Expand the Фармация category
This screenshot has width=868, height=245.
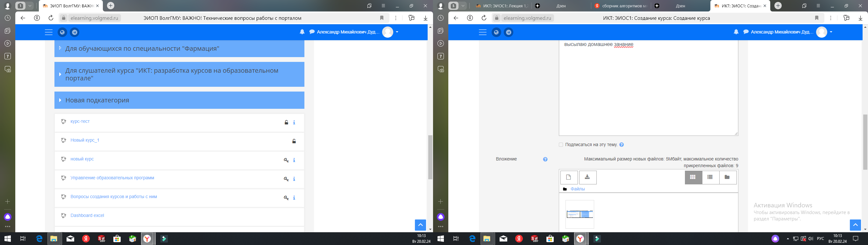60,48
